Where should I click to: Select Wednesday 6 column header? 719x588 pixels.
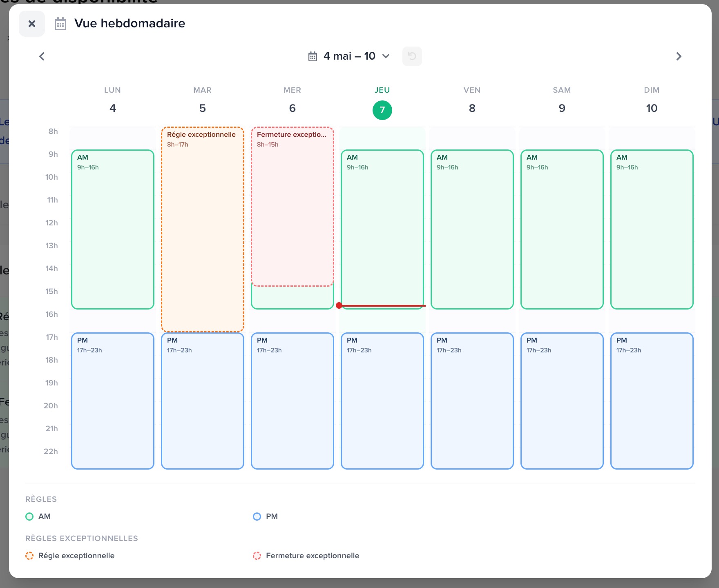[x=293, y=100]
